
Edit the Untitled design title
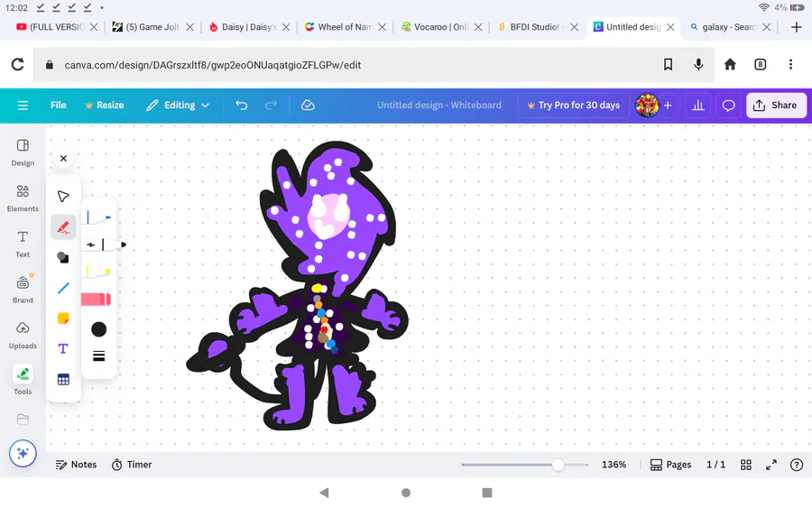coord(439,106)
